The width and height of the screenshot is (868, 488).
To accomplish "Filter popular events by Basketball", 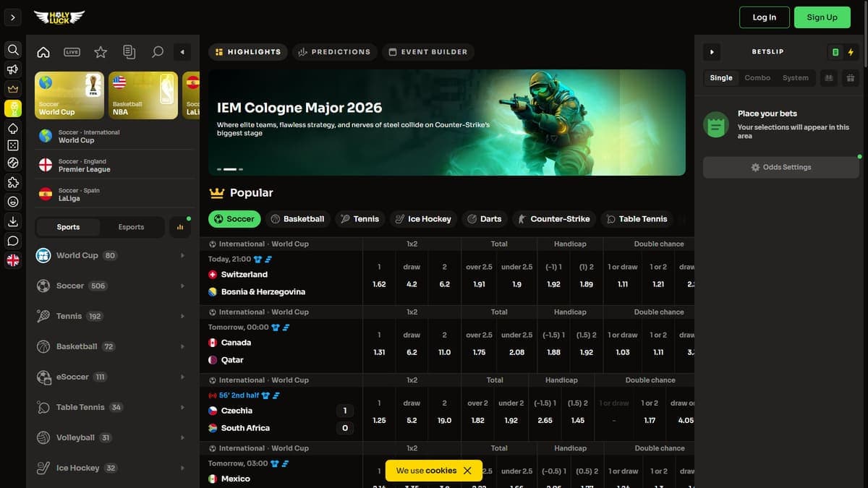I will (297, 219).
